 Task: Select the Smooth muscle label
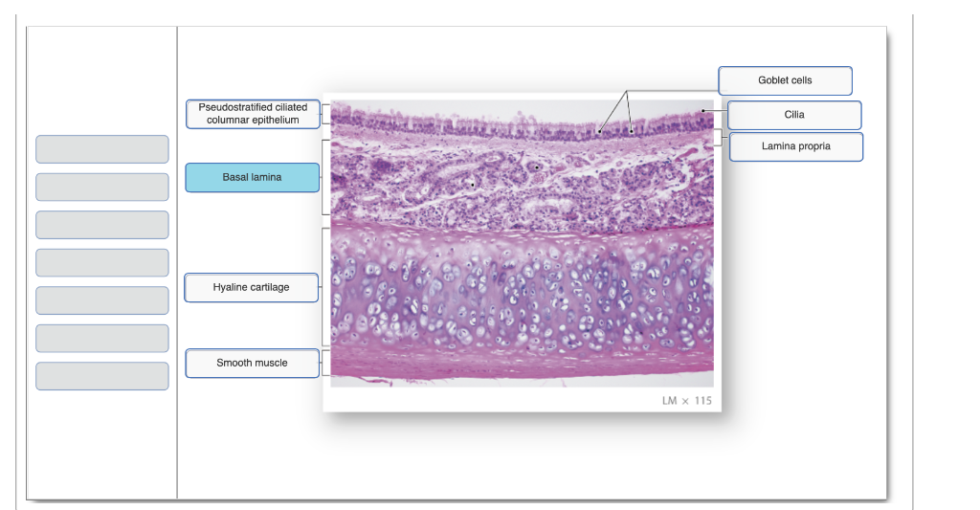coord(253,364)
